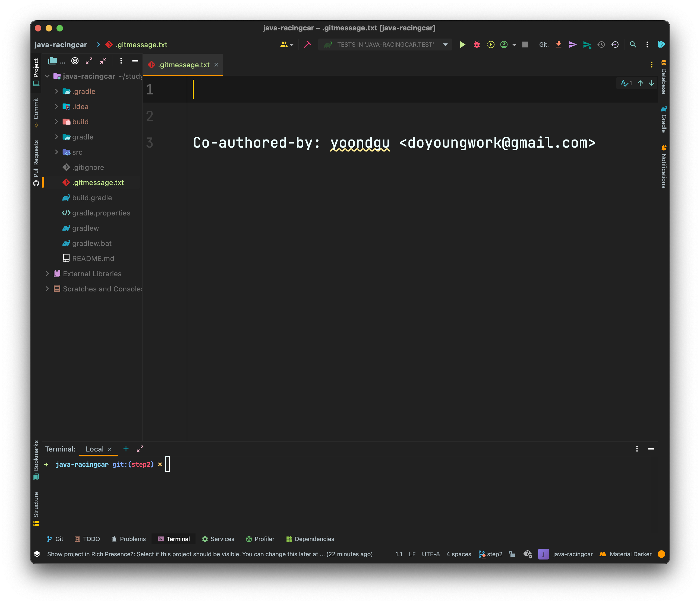Screen dimensions: 700x604
Task: Click Show Git History clock icon
Action: pos(601,44)
